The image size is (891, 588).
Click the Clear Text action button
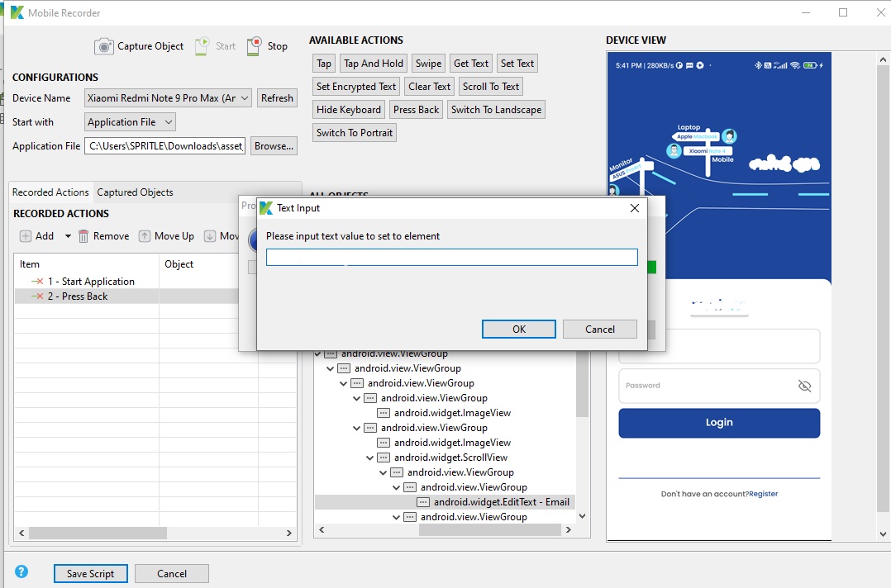[x=429, y=87]
